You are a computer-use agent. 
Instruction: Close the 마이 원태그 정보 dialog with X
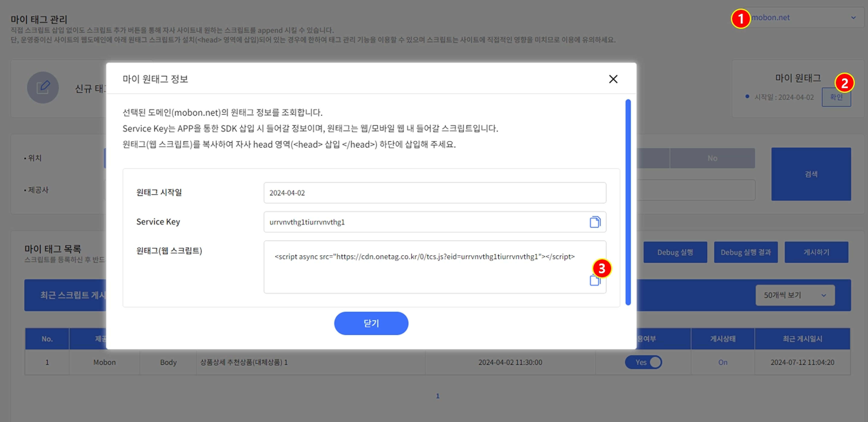(x=613, y=79)
